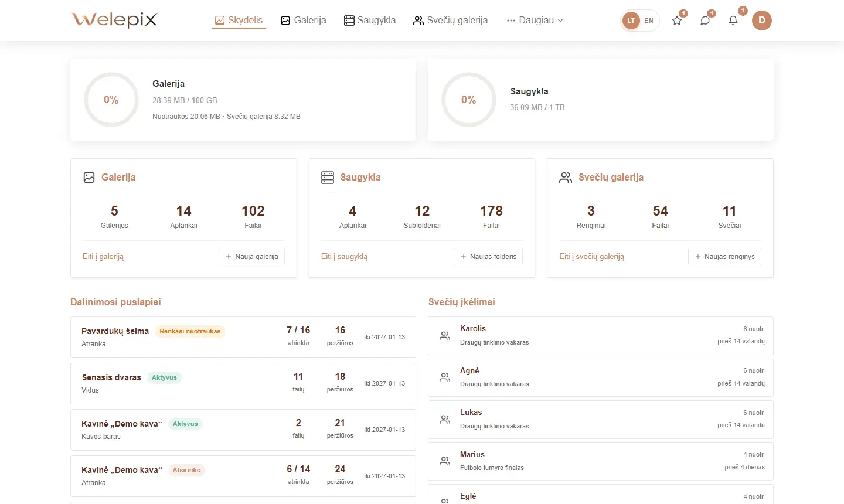The height and width of the screenshot is (504, 844).
Task: Open the Pavardukų šeima sharing page row
Action: (243, 337)
